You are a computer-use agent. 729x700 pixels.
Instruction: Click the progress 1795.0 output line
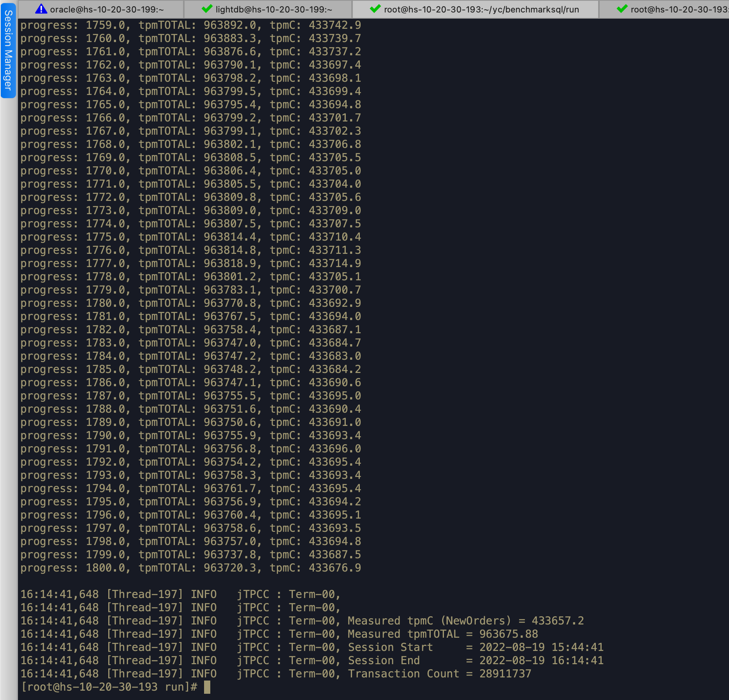[191, 502]
